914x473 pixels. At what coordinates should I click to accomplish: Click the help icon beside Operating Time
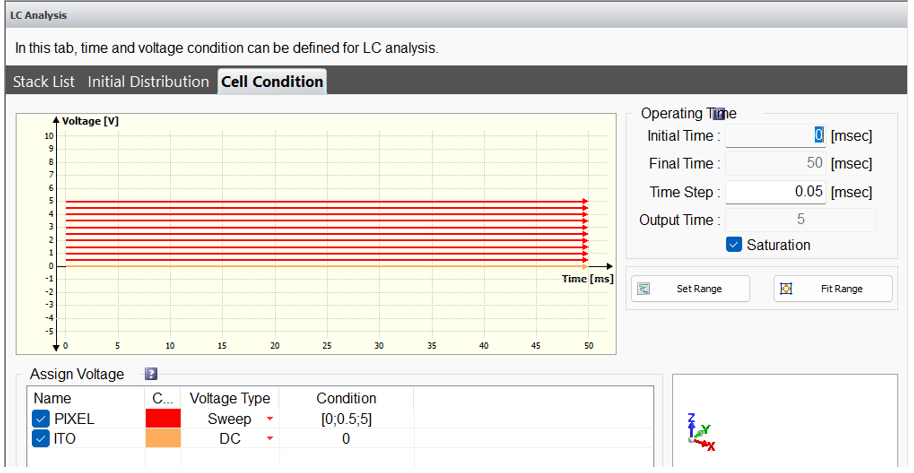[x=717, y=114]
